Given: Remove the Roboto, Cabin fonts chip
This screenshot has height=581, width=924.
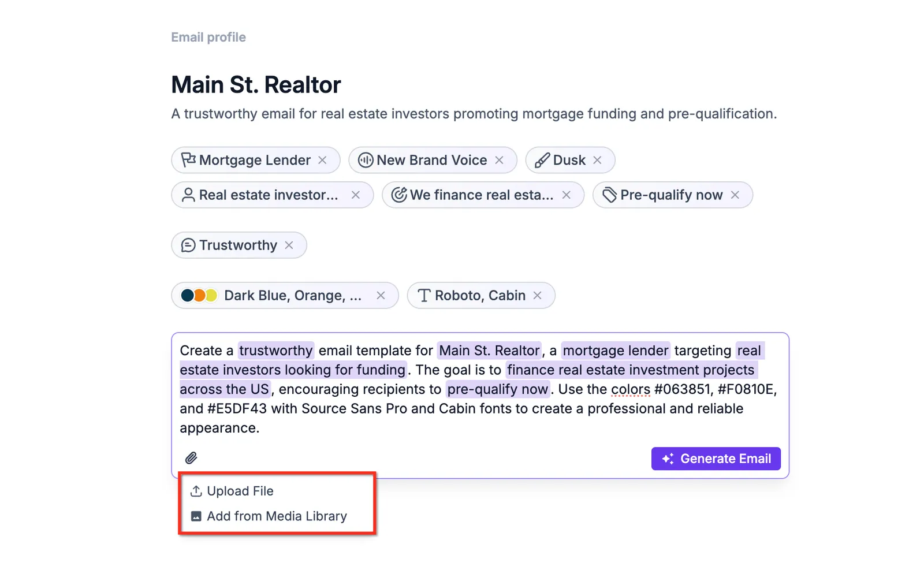Looking at the screenshot, I should (538, 295).
